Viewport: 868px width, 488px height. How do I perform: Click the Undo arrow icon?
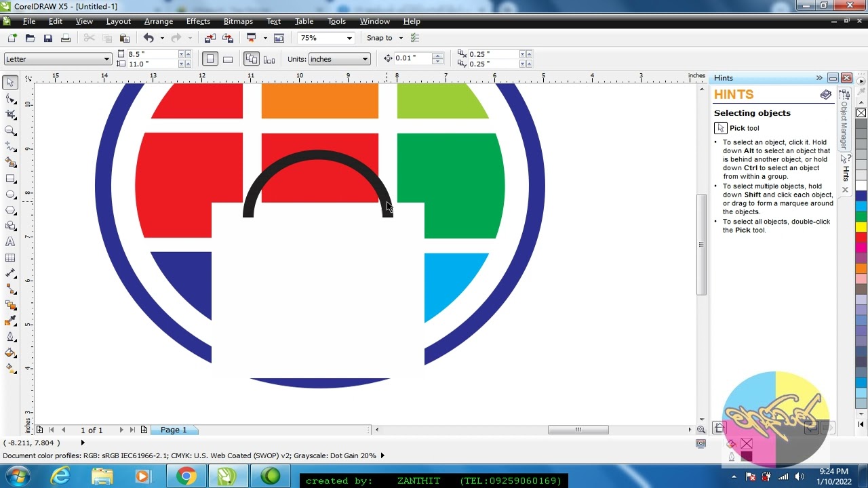[149, 38]
